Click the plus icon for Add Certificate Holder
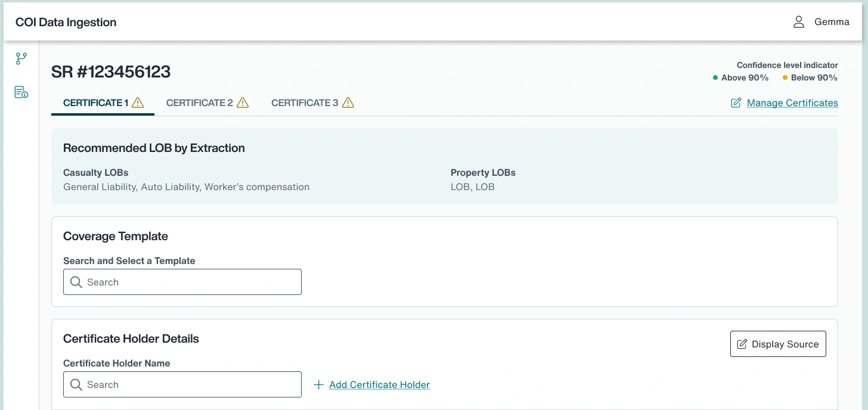Viewport: 868px width, 410px height. 319,385
